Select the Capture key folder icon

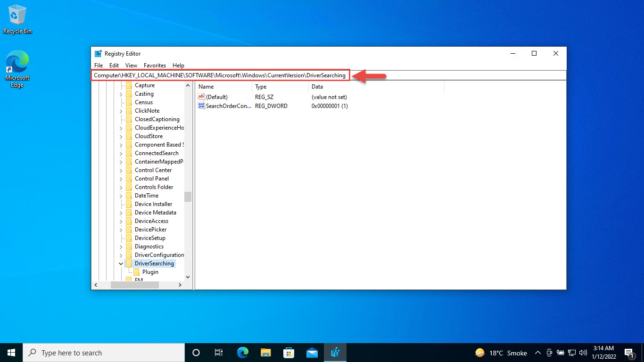[x=129, y=85]
